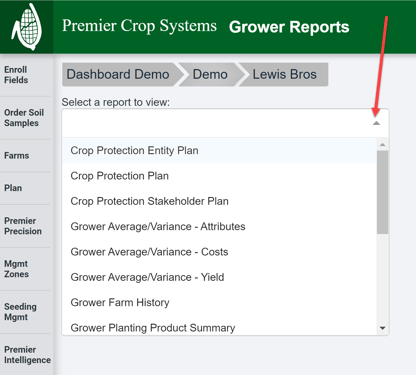The height and width of the screenshot is (375, 416).
Task: Open Mgmt Zones in the sidebar
Action: 16,269
